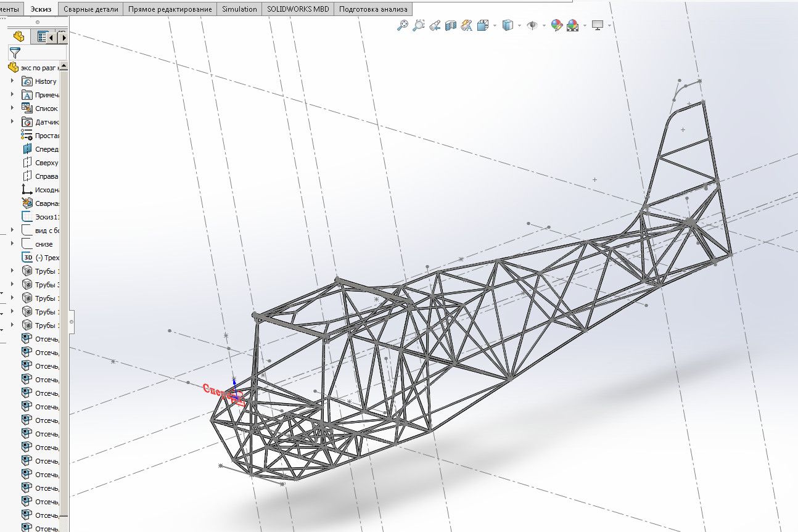Switch to the Simulation tab
This screenshot has width=798, height=532.
239,9
